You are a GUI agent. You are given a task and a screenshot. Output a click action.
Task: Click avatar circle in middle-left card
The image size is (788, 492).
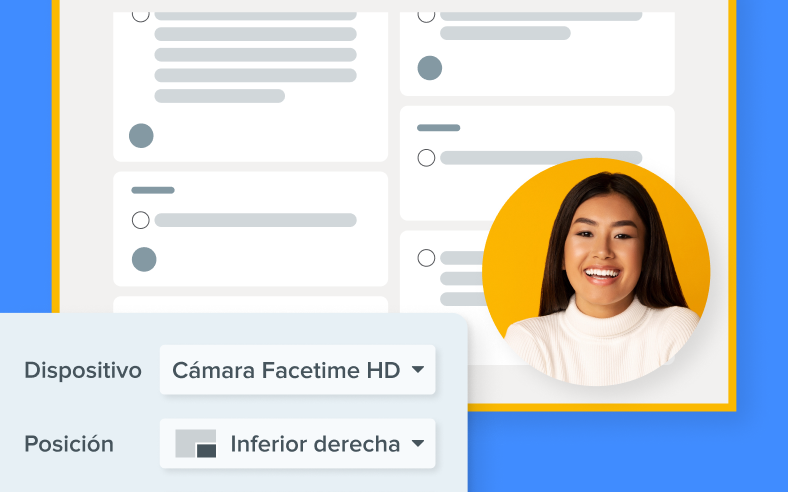[x=144, y=259]
